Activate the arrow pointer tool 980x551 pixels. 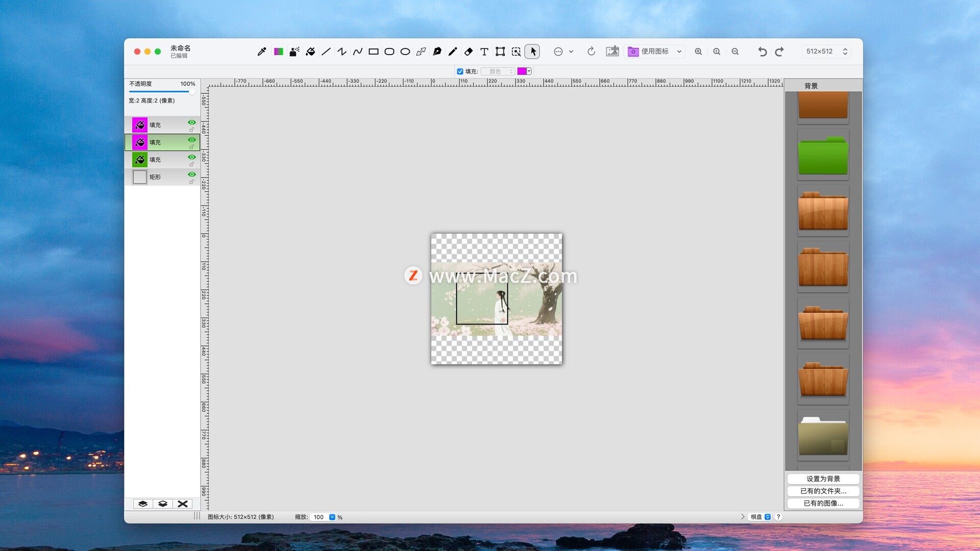tap(532, 52)
